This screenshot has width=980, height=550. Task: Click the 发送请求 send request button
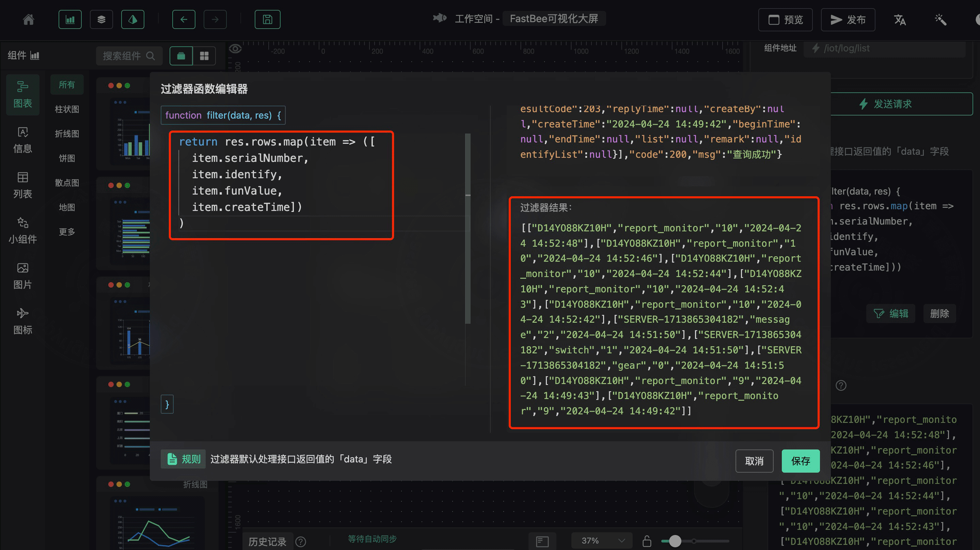(902, 104)
